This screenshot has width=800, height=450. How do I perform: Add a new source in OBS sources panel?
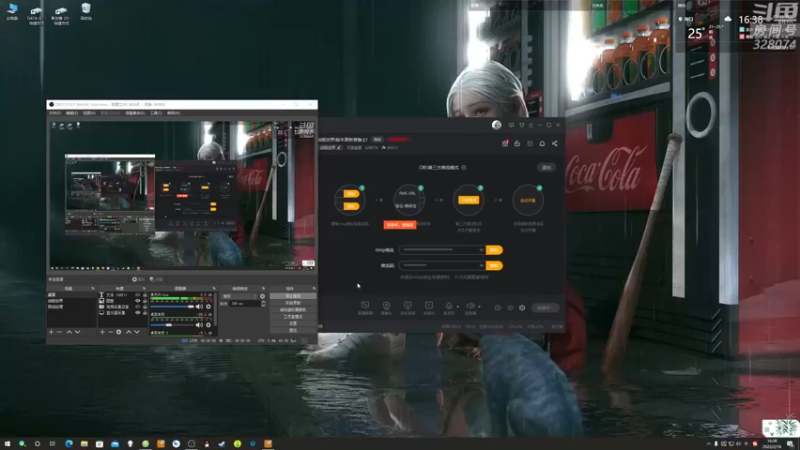102,332
